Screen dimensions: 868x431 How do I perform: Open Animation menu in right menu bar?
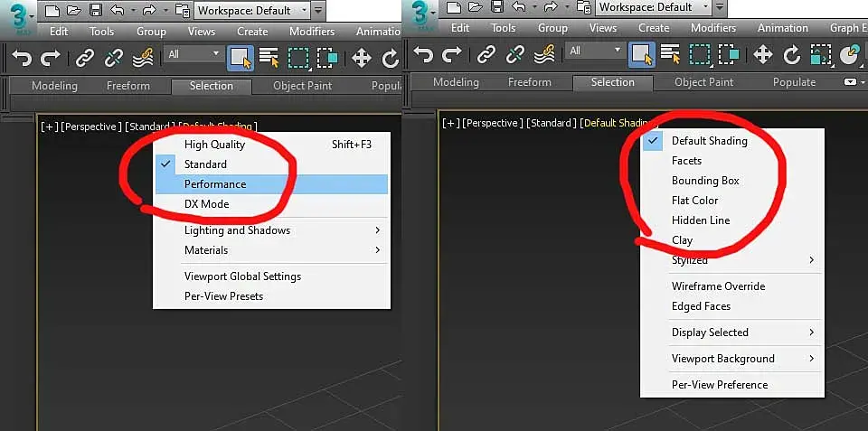click(783, 28)
